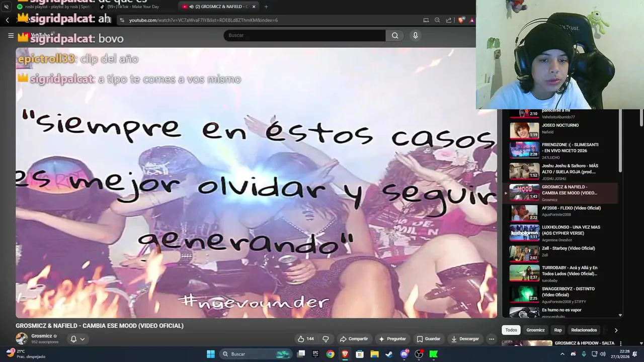Select the Todos filter chip
Screen dimensions: 644x362
click(x=511, y=330)
